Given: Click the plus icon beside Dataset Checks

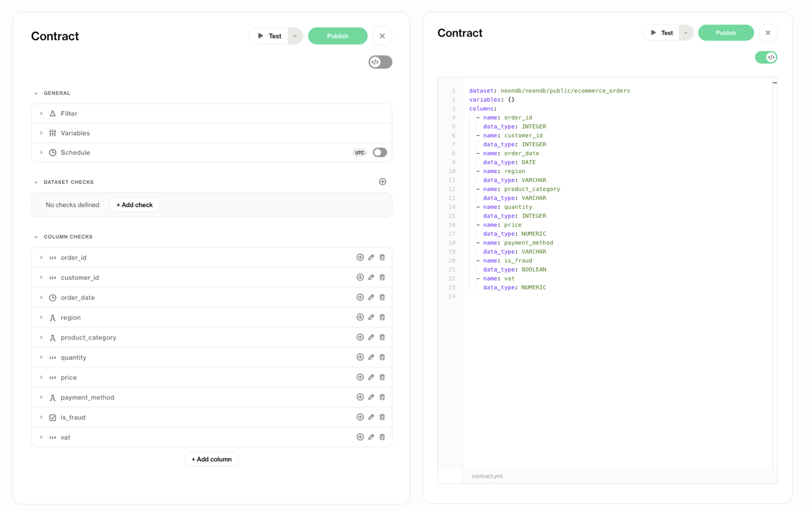Looking at the screenshot, I should tap(382, 182).
